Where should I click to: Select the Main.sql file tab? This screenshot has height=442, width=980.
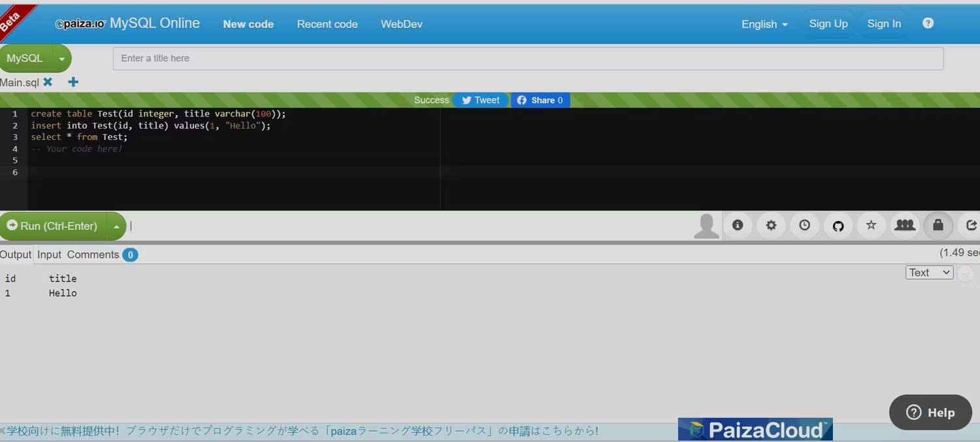point(20,82)
